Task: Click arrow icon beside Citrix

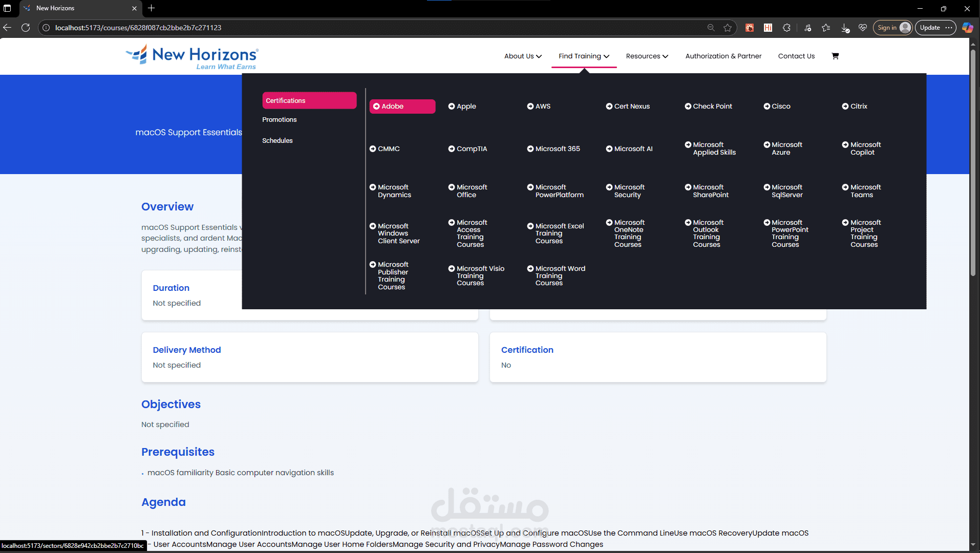Action: 845,107
